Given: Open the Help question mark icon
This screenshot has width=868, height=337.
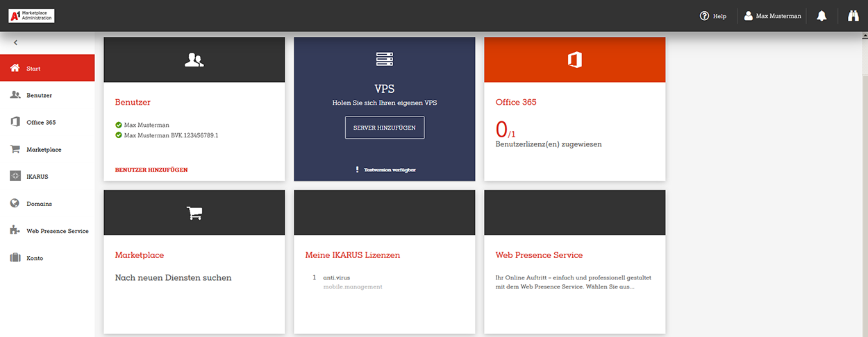Looking at the screenshot, I should point(704,16).
